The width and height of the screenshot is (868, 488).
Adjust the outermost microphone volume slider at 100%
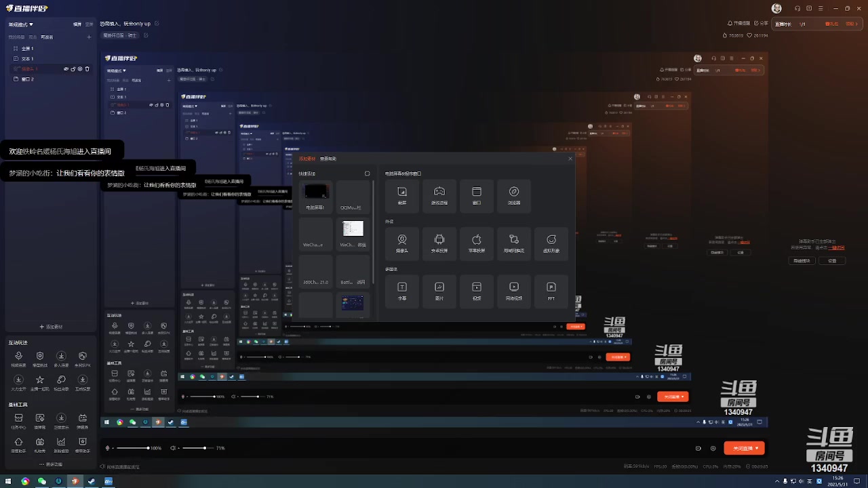(x=132, y=448)
